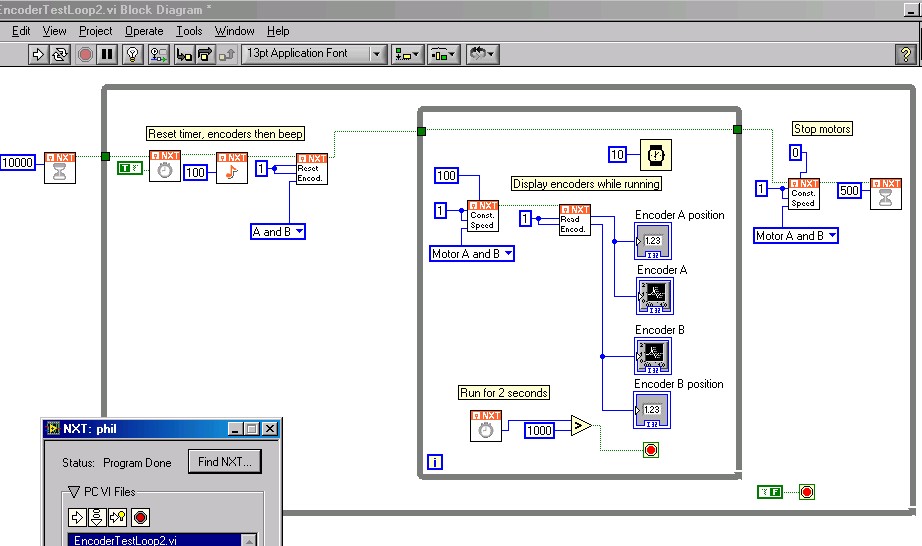
Task: Click the 'Display encoders while running' comment
Action: (586, 184)
